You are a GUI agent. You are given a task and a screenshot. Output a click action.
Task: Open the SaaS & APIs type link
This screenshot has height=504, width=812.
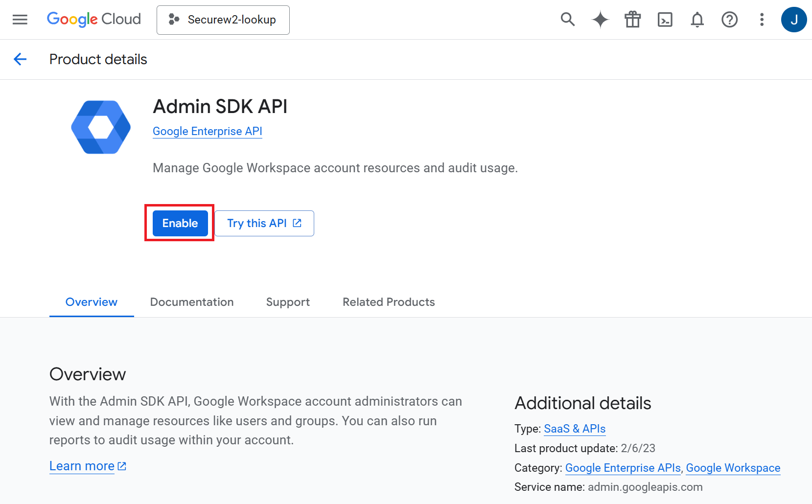(x=575, y=429)
